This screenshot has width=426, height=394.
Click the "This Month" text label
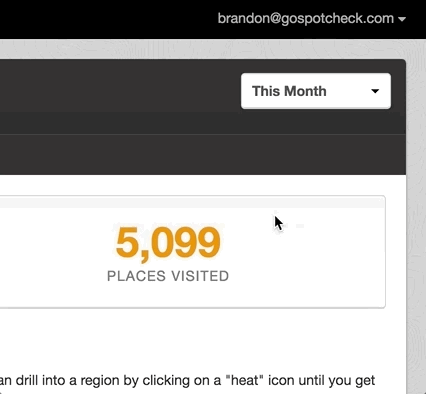click(x=289, y=91)
